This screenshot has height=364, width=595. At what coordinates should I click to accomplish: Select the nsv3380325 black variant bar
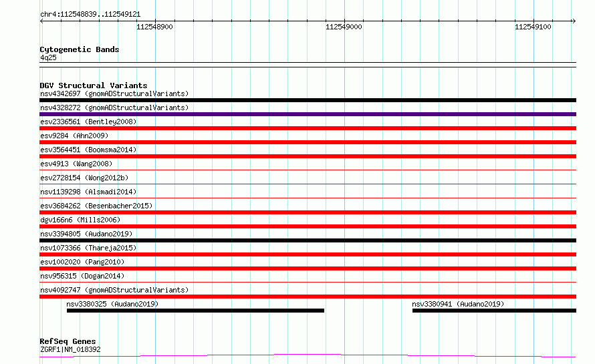click(x=195, y=311)
